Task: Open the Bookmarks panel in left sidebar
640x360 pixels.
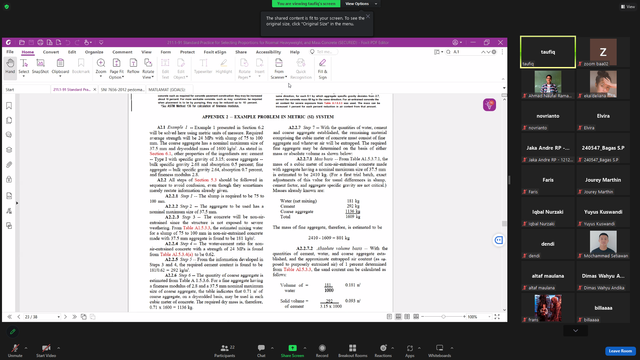Action: [9, 106]
